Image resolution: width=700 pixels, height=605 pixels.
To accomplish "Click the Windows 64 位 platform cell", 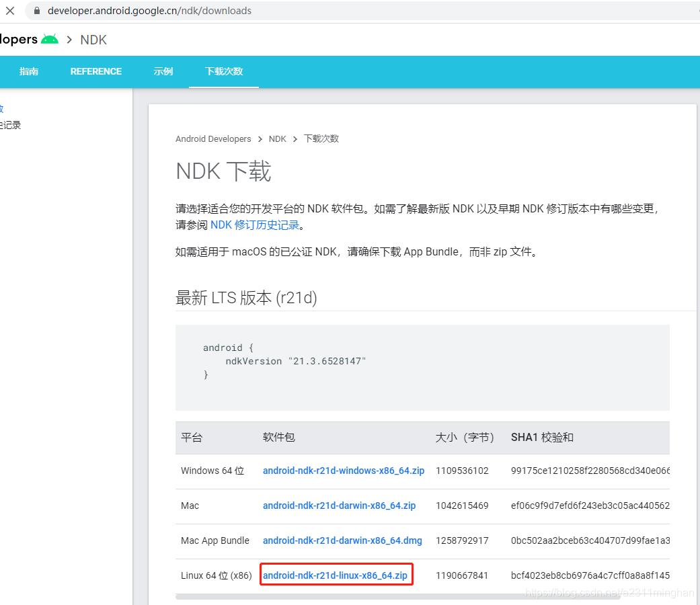I will (x=212, y=471).
